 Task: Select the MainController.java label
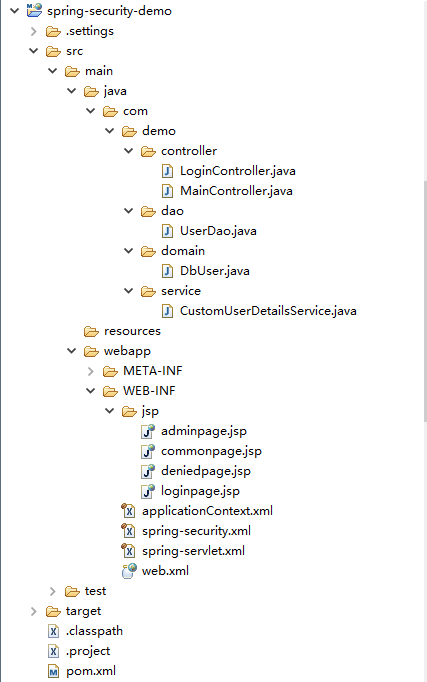tap(236, 191)
